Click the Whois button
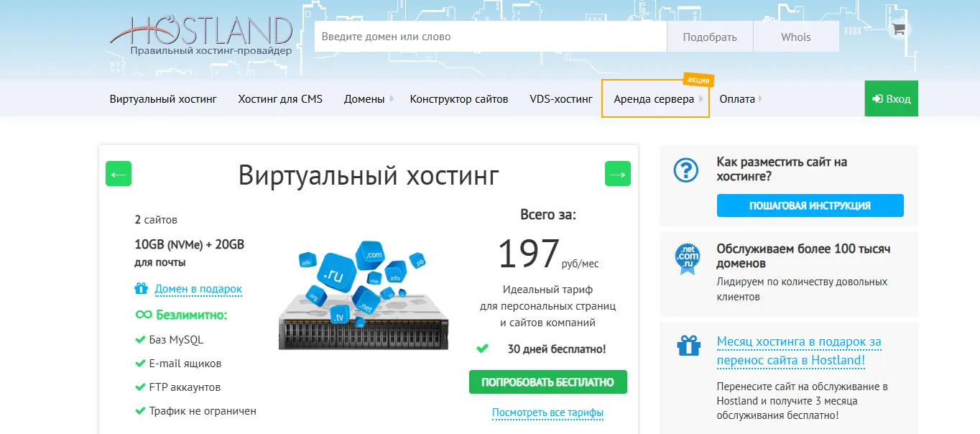This screenshot has width=980, height=434. pyautogui.click(x=796, y=37)
